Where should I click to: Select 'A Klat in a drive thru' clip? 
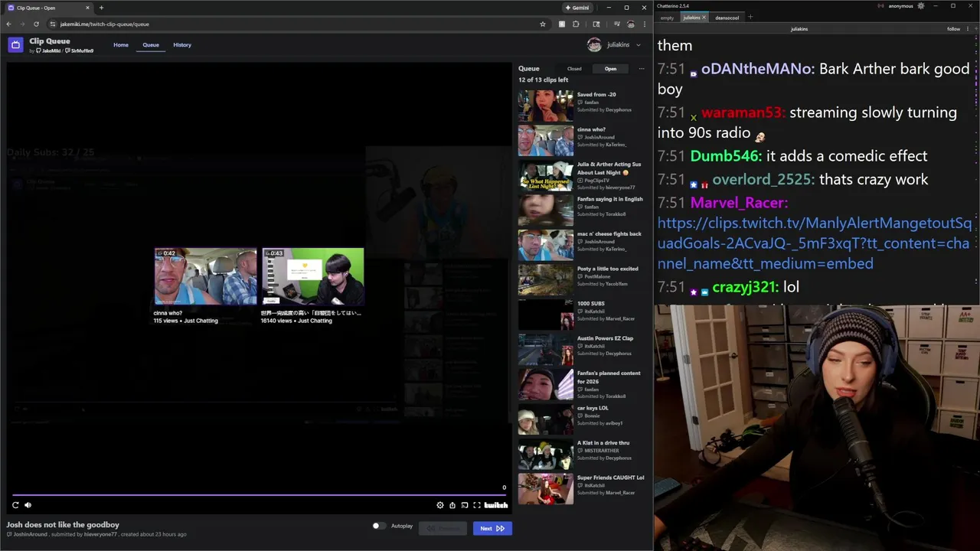pos(582,454)
